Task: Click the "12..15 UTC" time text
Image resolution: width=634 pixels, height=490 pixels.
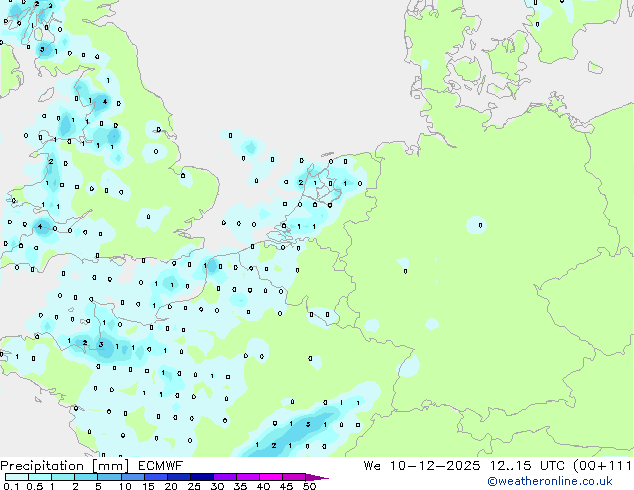Action: pos(526,466)
